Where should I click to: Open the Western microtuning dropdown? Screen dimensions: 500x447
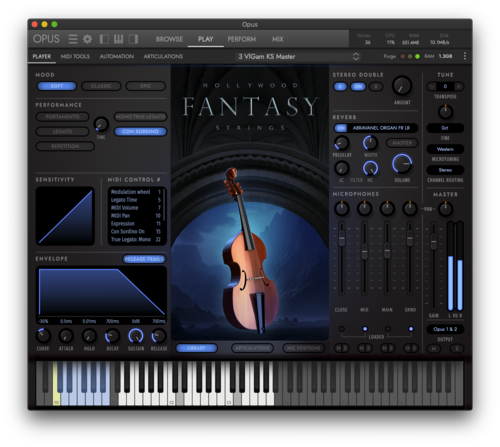pyautogui.click(x=445, y=149)
